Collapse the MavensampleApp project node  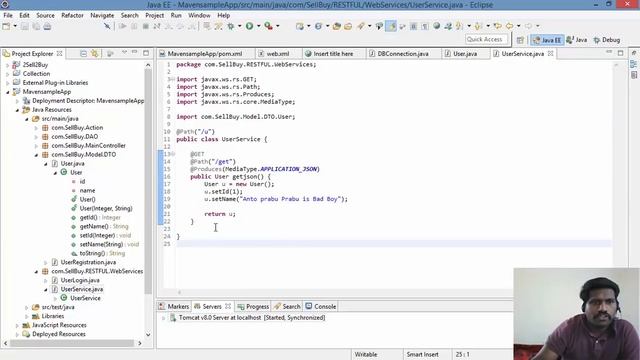pyautogui.click(x=7, y=92)
